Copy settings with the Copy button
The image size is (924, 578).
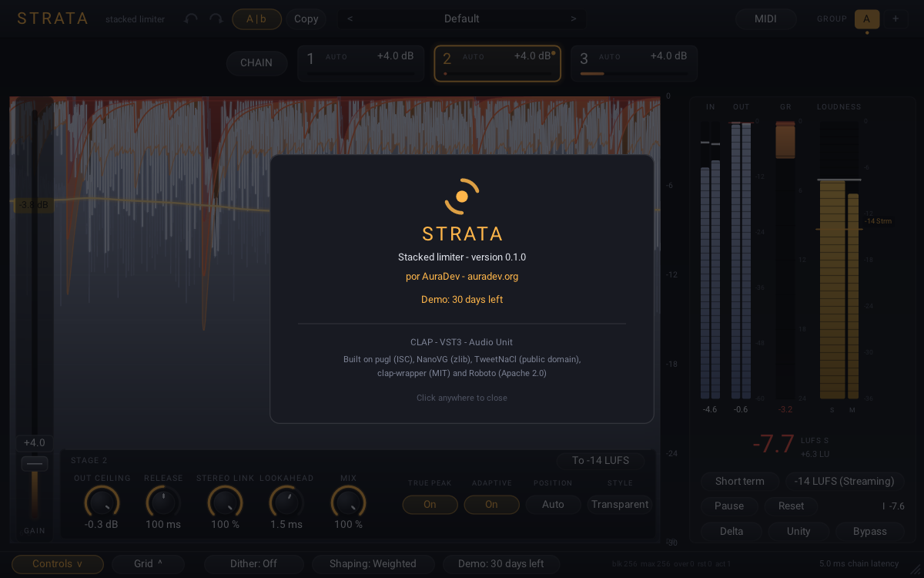(306, 18)
